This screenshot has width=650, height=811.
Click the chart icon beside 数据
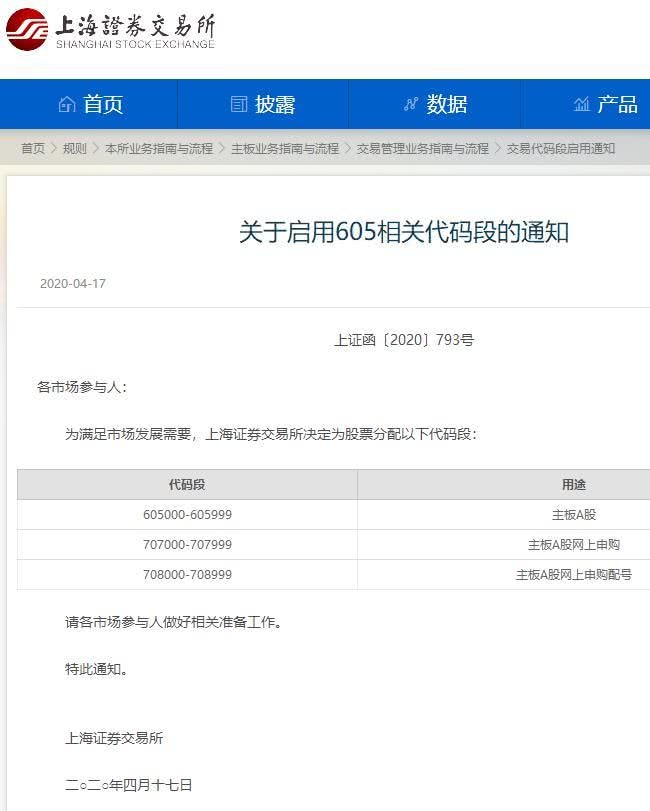(410, 104)
